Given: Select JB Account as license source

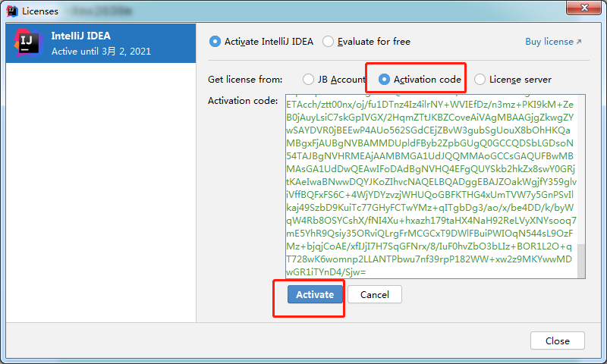Looking at the screenshot, I should pyautogui.click(x=308, y=79).
